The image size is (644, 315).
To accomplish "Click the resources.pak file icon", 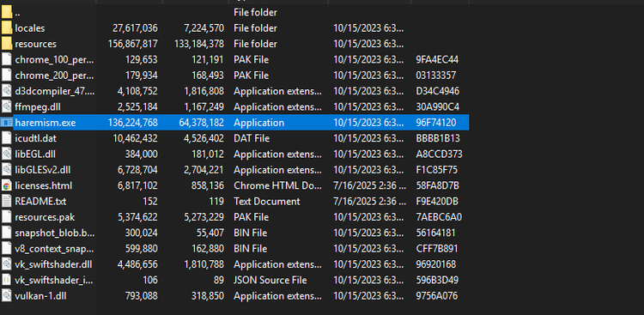I will 7,217.
